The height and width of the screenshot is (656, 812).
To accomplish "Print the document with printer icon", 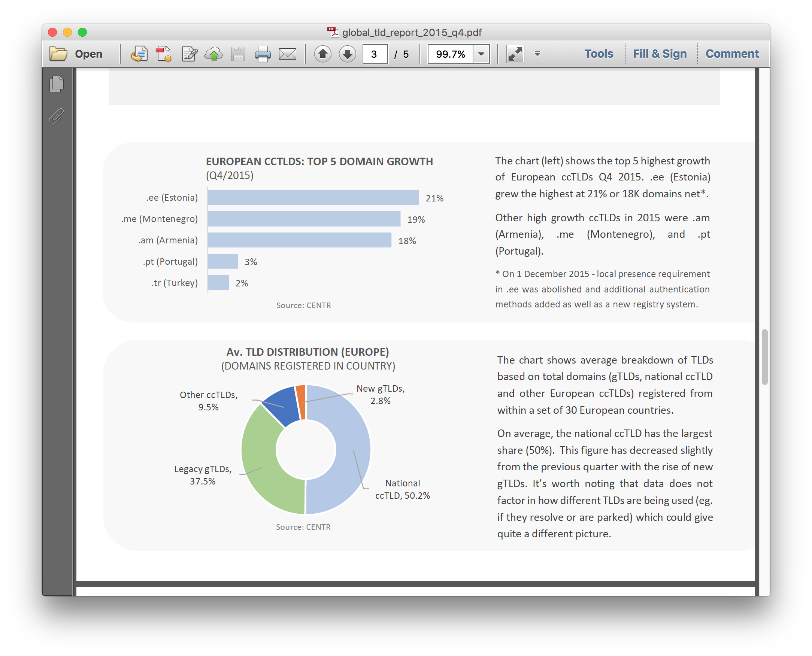I will 263,54.
